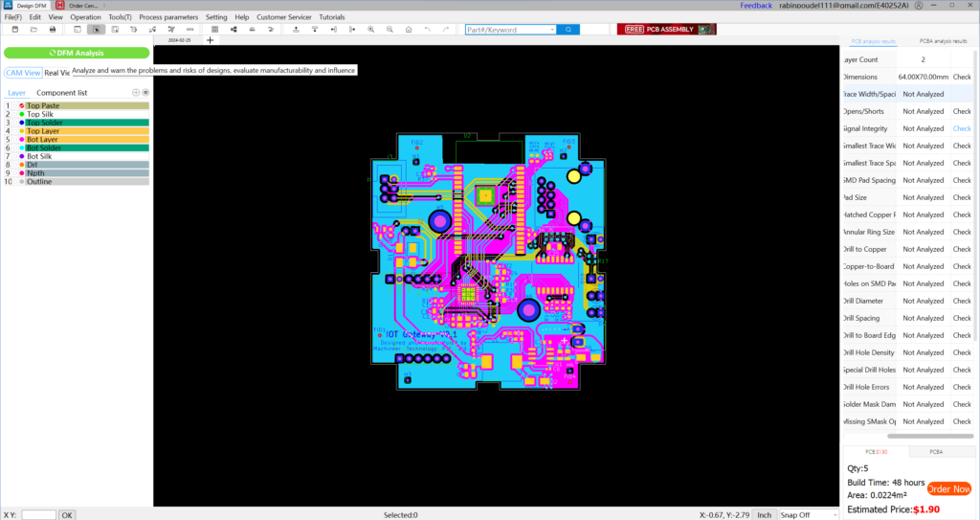Click the zoom out magnifier icon

click(x=390, y=30)
